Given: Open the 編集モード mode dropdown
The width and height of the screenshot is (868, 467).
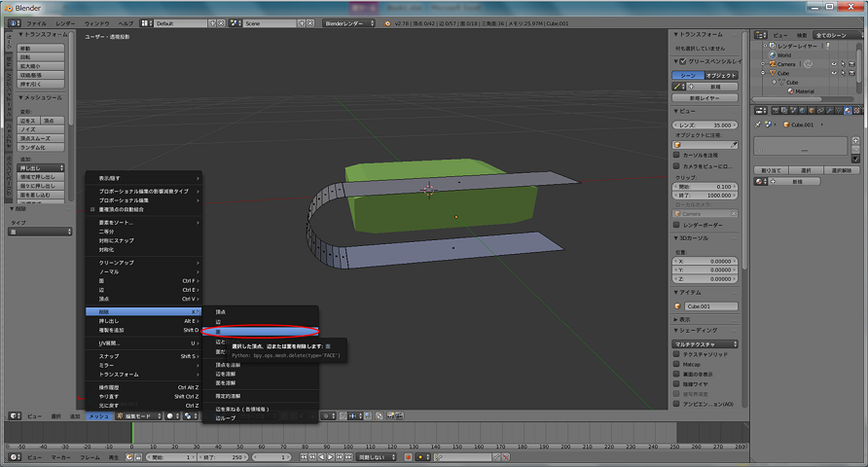Looking at the screenshot, I should pyautogui.click(x=138, y=415).
